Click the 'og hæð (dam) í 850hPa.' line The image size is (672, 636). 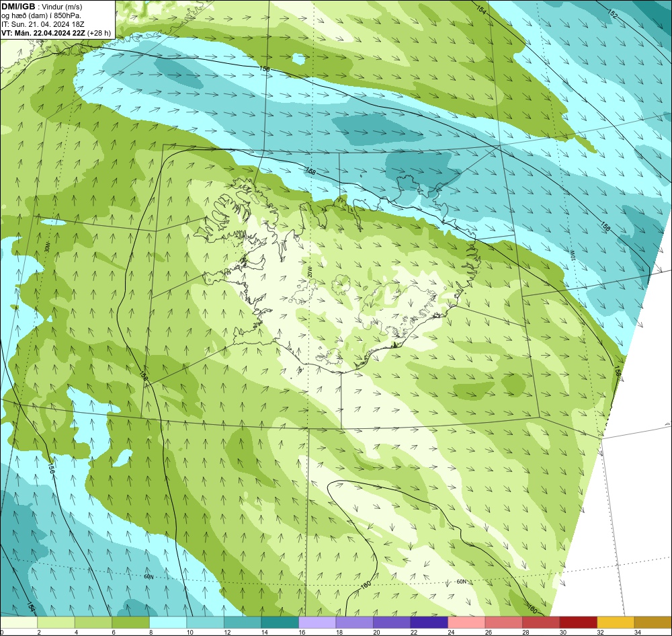(42, 15)
